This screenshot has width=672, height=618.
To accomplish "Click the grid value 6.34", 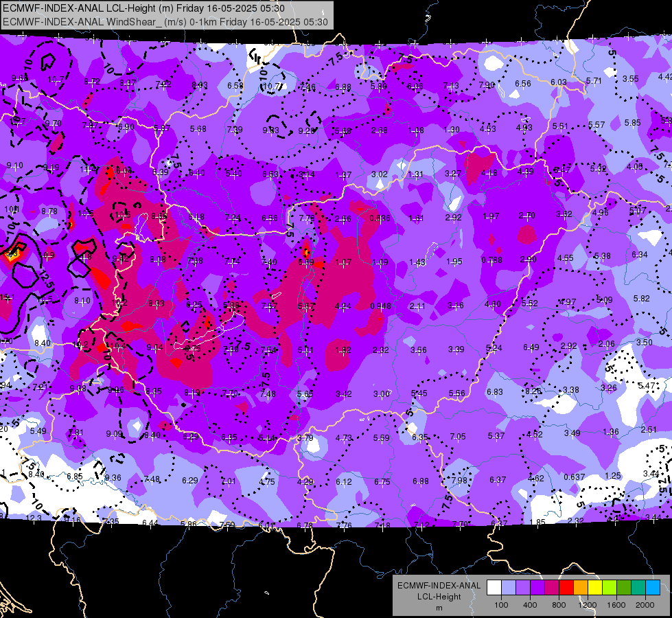I will point(640,255).
